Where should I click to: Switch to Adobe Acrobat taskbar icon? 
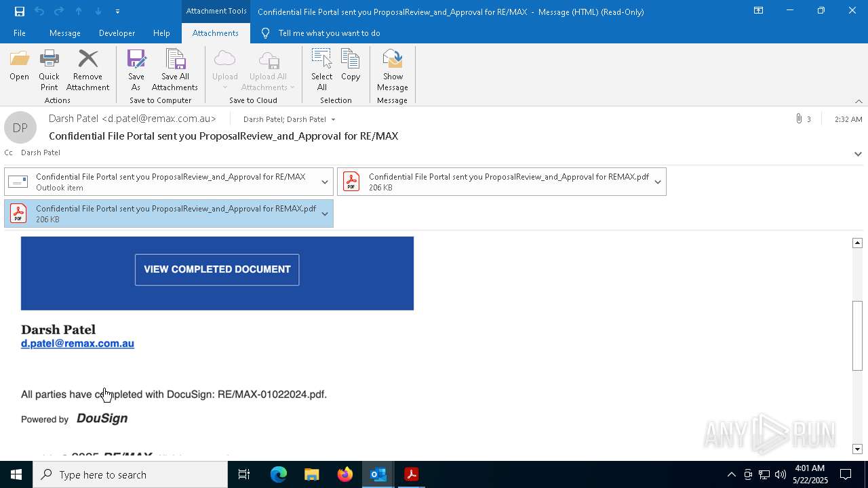[x=411, y=474]
